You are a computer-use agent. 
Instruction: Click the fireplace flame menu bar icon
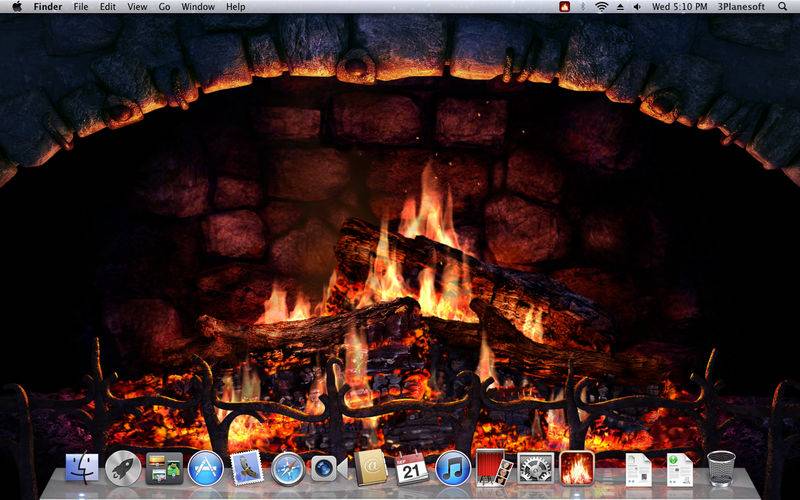564,7
